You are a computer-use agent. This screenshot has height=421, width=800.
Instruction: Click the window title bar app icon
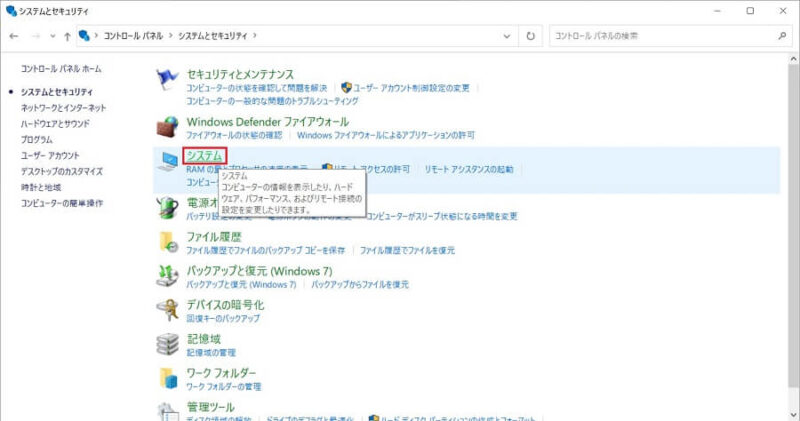tap(11, 10)
